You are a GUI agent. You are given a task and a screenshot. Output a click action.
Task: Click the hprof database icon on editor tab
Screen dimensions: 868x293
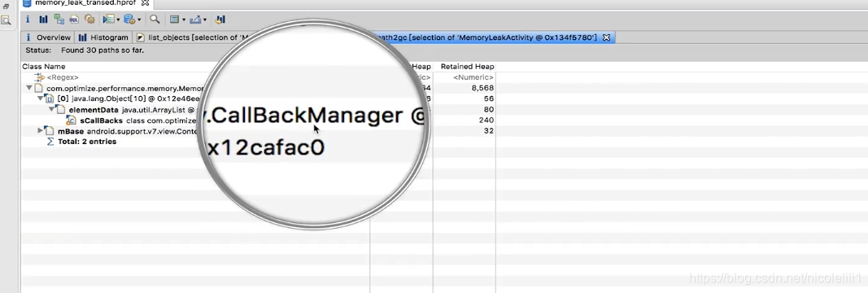click(x=27, y=2)
